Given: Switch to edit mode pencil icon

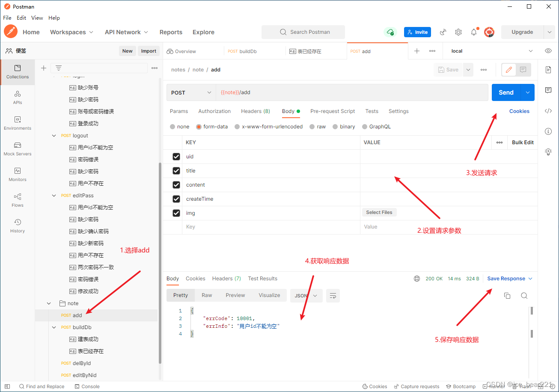Looking at the screenshot, I should [x=509, y=70].
